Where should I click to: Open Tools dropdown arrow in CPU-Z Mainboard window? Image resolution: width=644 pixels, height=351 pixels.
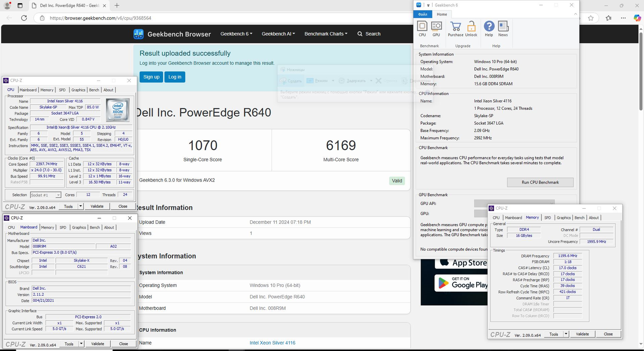point(81,344)
